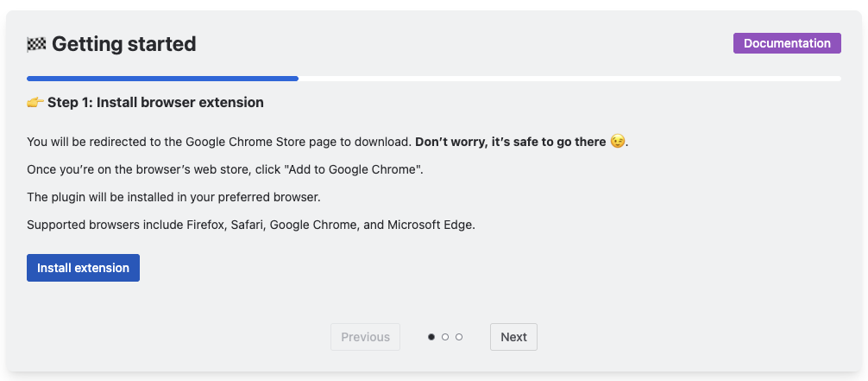Click the pointing hand emoji beside Step 1

coord(35,103)
